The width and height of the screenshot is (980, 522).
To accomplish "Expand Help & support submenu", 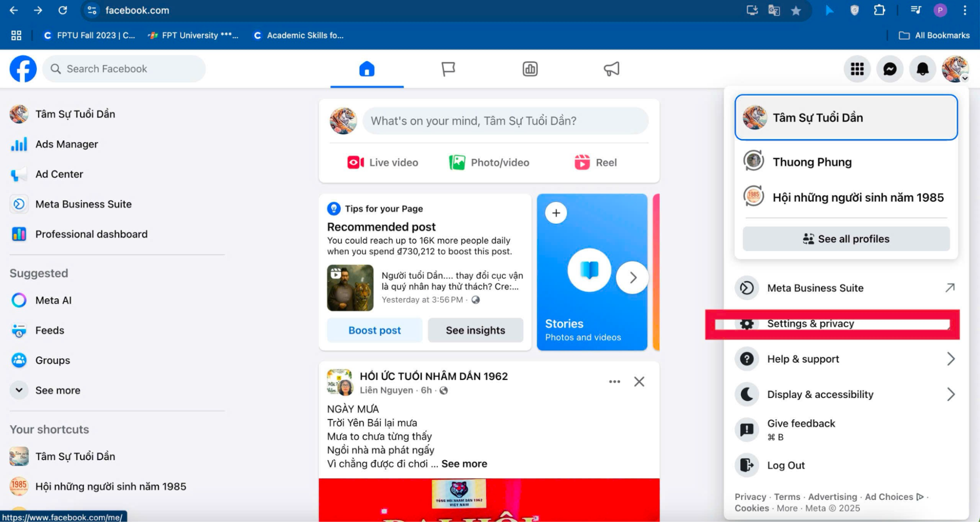I will [x=846, y=359].
